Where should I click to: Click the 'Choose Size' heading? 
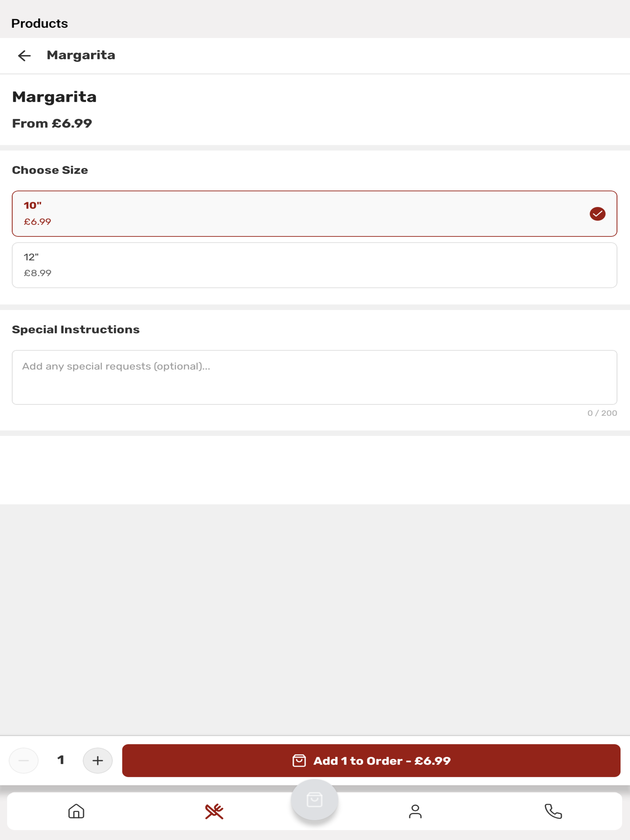[x=50, y=170]
